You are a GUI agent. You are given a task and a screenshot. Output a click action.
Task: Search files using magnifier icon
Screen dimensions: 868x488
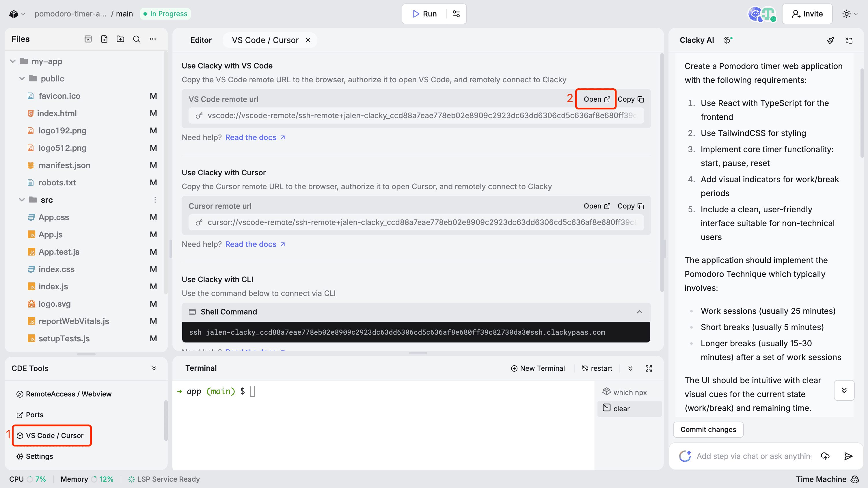(x=137, y=39)
